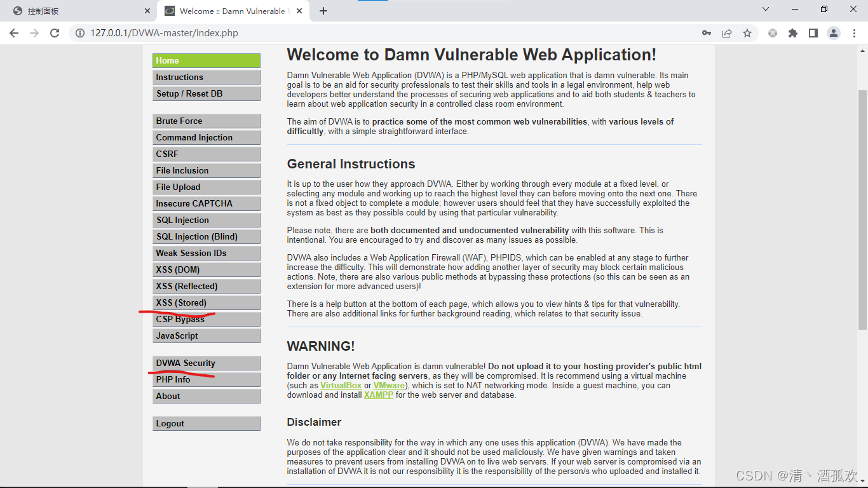The height and width of the screenshot is (488, 868).
Task: Close the Welcome Damn Vulnerable tab
Action: coord(300,11)
